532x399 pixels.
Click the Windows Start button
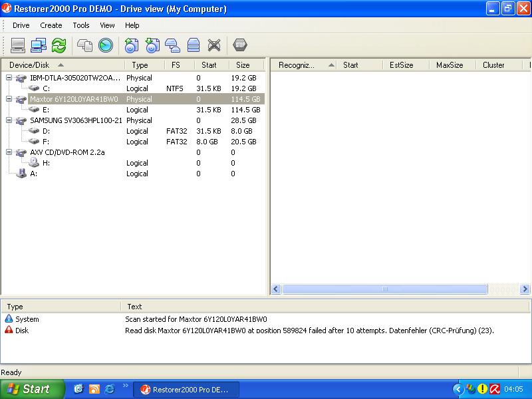pos(32,389)
